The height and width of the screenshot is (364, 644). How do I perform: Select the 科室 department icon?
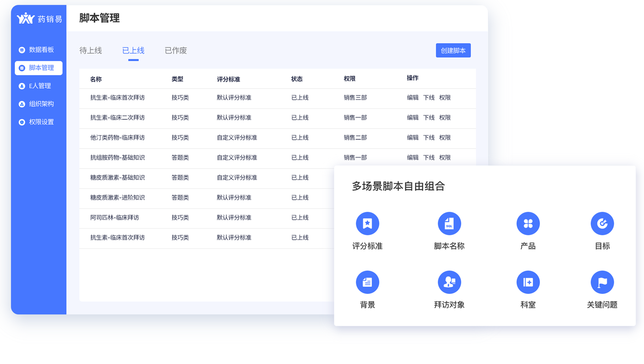tap(528, 282)
